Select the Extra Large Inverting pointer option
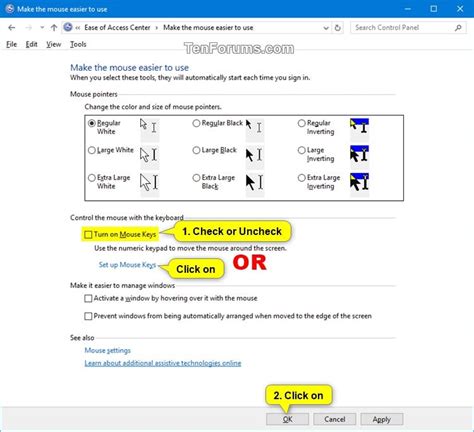474x432 pixels. coord(301,178)
